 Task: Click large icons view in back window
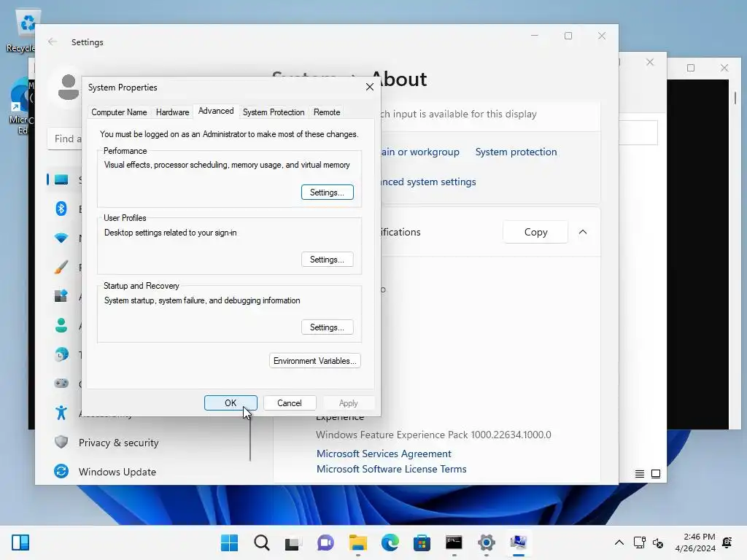coord(656,474)
